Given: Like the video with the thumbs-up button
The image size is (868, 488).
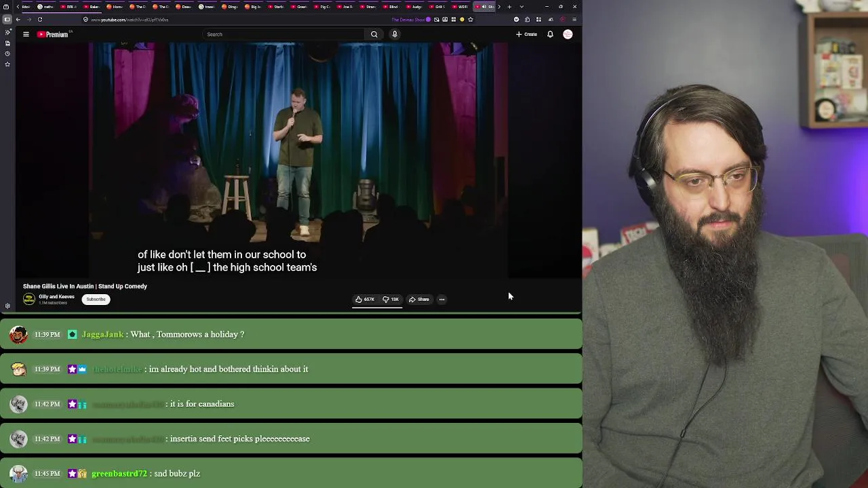Looking at the screenshot, I should coord(365,299).
